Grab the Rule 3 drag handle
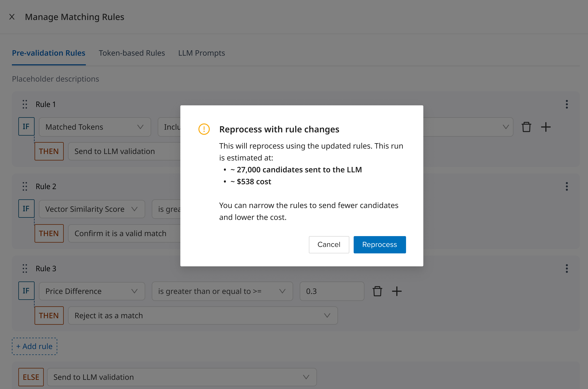The width and height of the screenshot is (588, 389). (x=25, y=269)
